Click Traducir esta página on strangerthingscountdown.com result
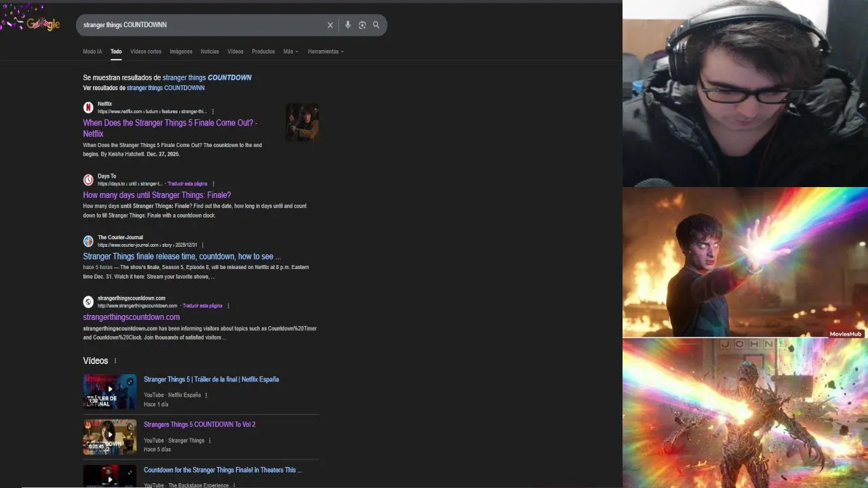Screen dimensions: 868x488 [x=202, y=306]
